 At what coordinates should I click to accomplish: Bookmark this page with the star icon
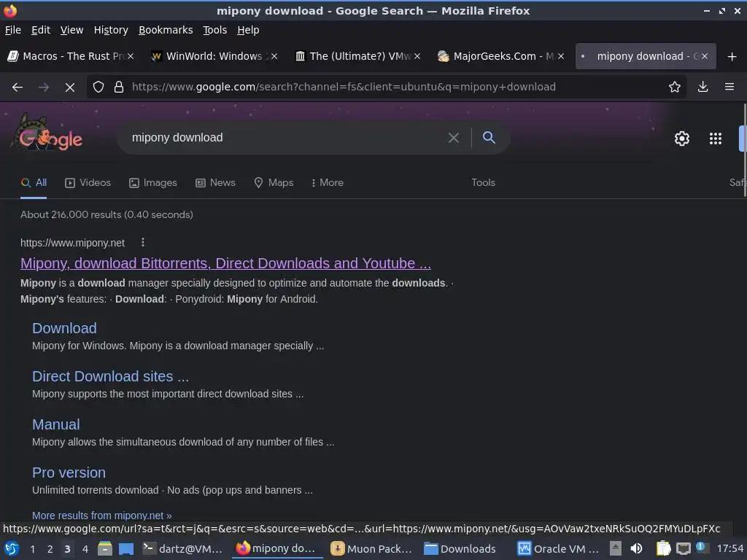[674, 87]
